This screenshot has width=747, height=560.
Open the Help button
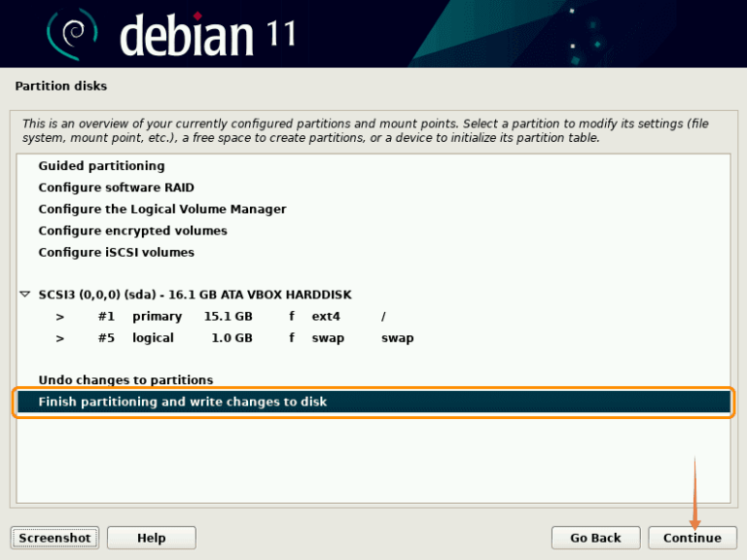point(151,538)
